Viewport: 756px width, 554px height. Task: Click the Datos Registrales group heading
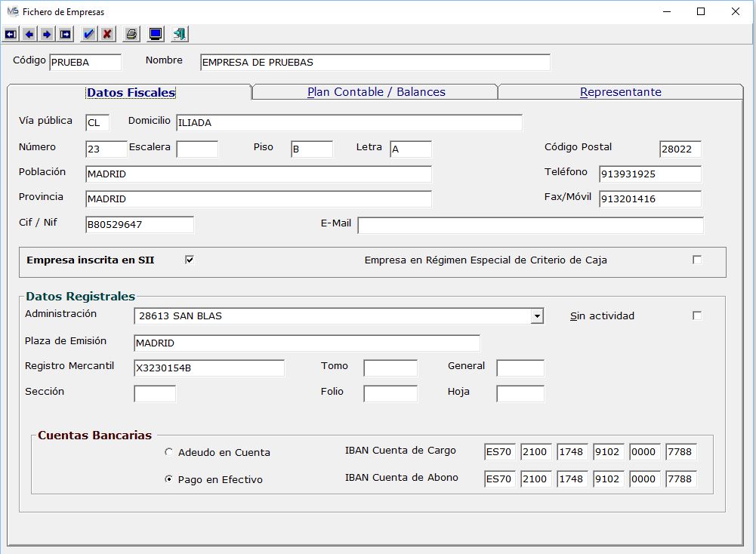click(81, 297)
